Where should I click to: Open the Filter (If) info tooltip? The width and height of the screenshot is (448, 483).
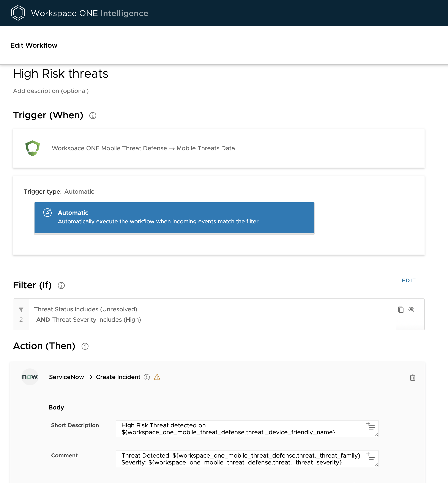61,285
